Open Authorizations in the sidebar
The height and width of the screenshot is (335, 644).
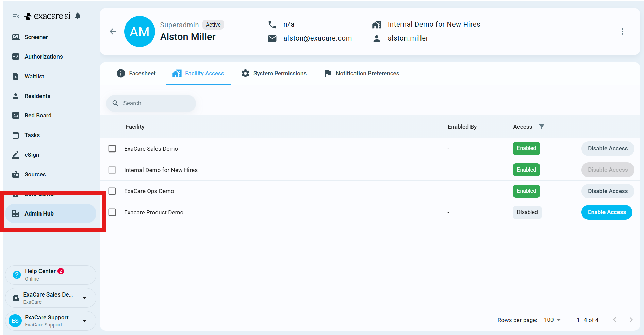(51, 57)
